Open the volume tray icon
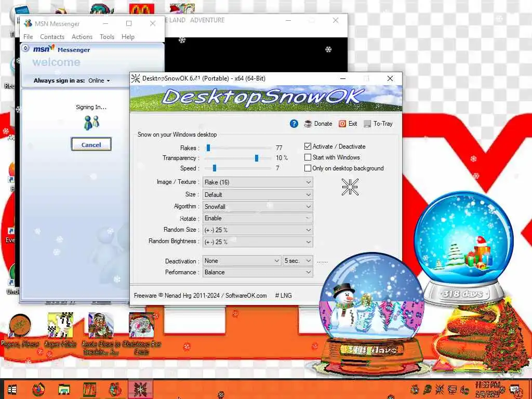The height and width of the screenshot is (399, 532). (464, 390)
